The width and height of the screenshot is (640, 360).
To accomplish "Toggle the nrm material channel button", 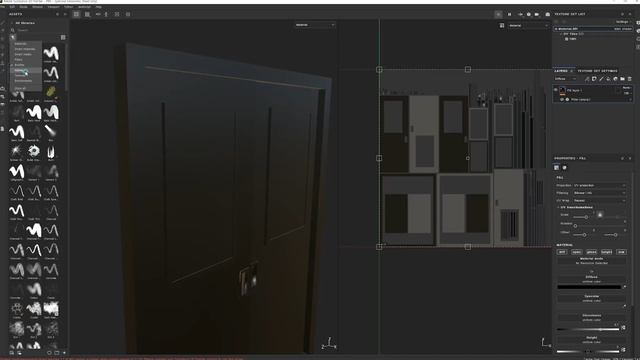I will (621, 252).
